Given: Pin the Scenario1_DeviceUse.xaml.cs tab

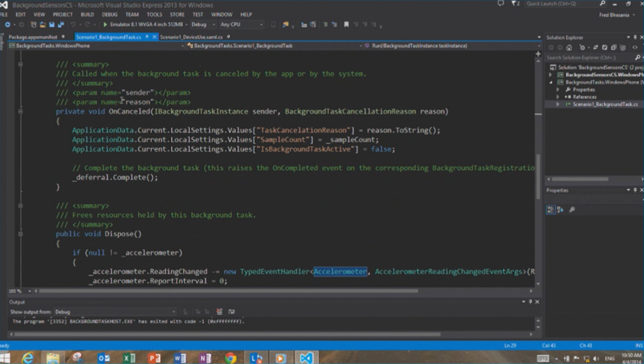Looking at the screenshot, I should click(x=227, y=37).
